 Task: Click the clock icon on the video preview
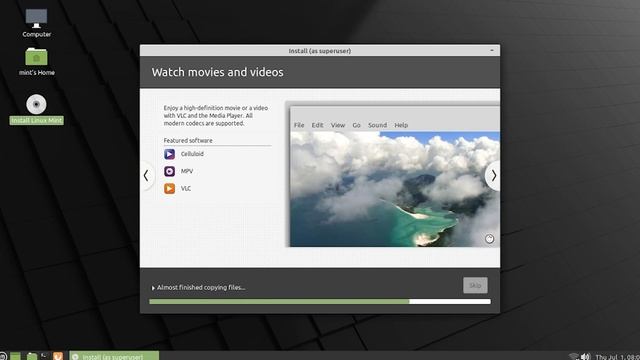pyautogui.click(x=489, y=239)
